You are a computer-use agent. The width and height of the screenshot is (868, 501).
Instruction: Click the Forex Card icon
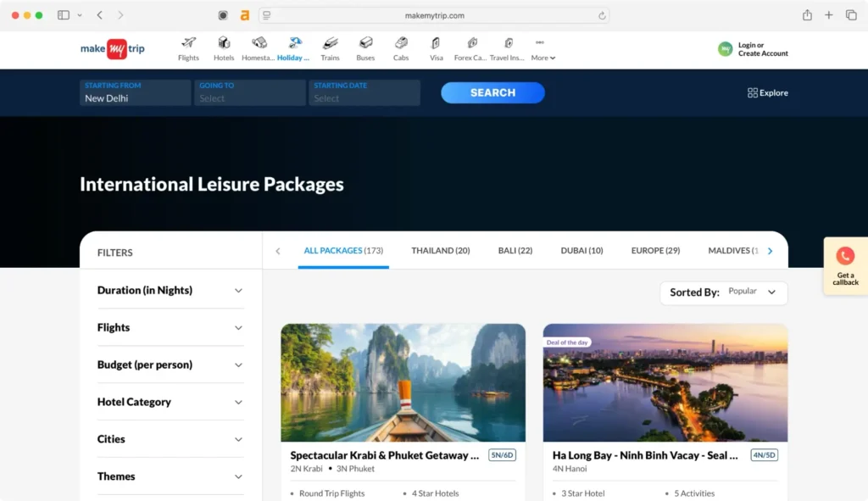click(x=471, y=47)
